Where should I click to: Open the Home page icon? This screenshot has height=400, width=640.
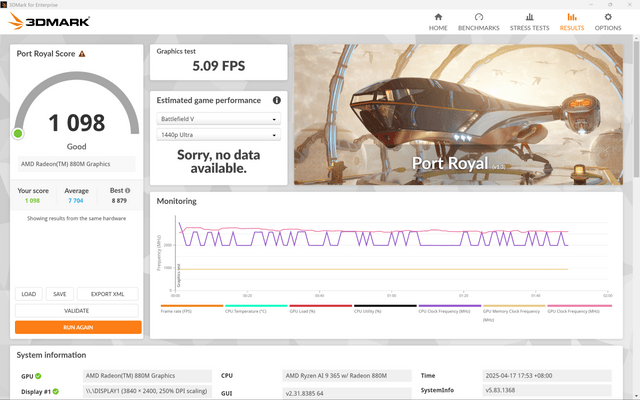coord(438,17)
